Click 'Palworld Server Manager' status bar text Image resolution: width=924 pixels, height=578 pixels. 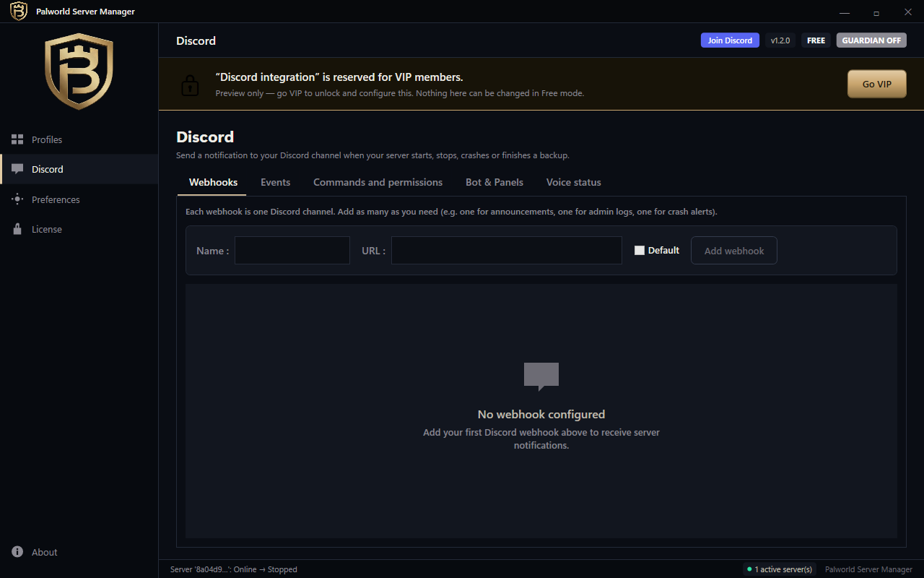pyautogui.click(x=868, y=569)
